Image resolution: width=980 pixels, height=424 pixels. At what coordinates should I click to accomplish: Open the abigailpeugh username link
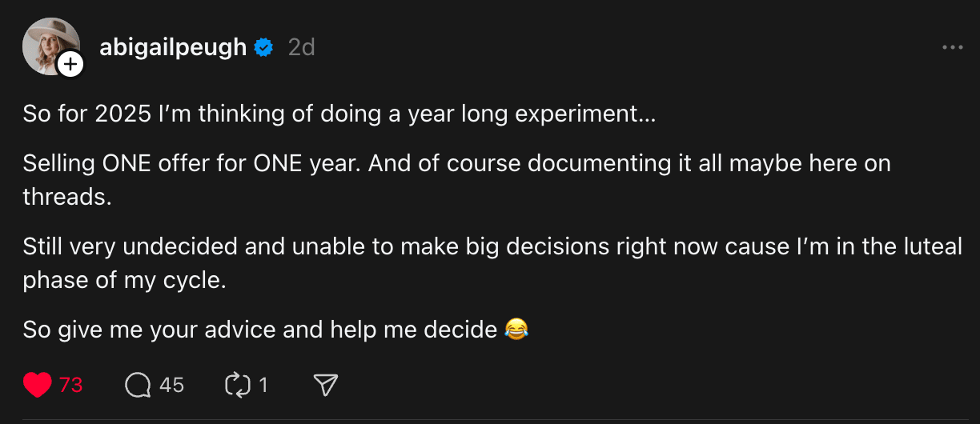(173, 47)
